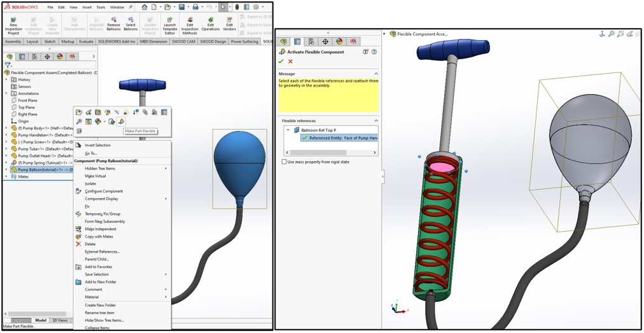Select Front Plane in the tree
Screen dimensions: 644x333
(27, 101)
